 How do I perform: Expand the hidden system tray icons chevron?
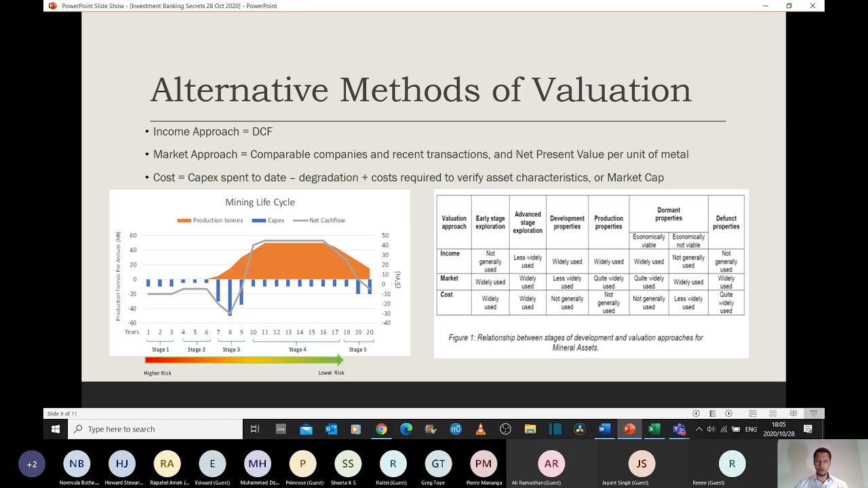coord(698,429)
